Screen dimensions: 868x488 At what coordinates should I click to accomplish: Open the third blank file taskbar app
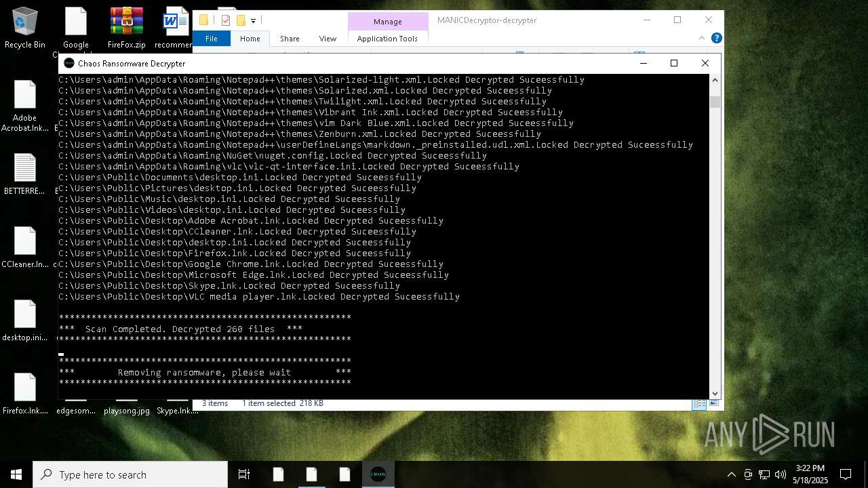click(344, 474)
